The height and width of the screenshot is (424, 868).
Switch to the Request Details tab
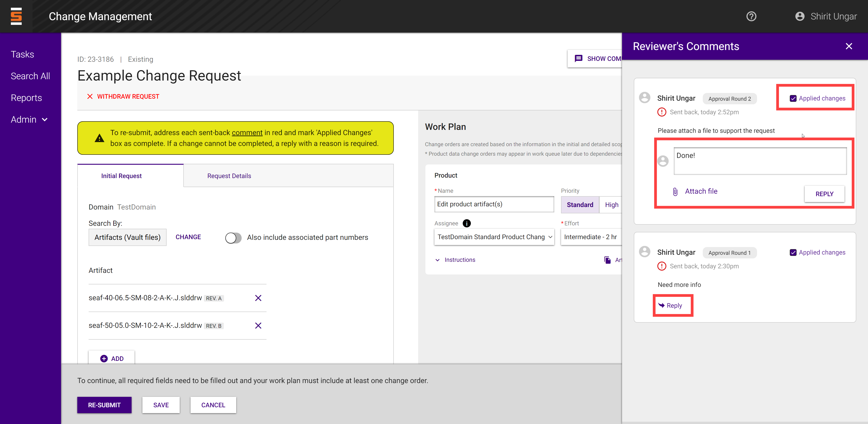229,176
